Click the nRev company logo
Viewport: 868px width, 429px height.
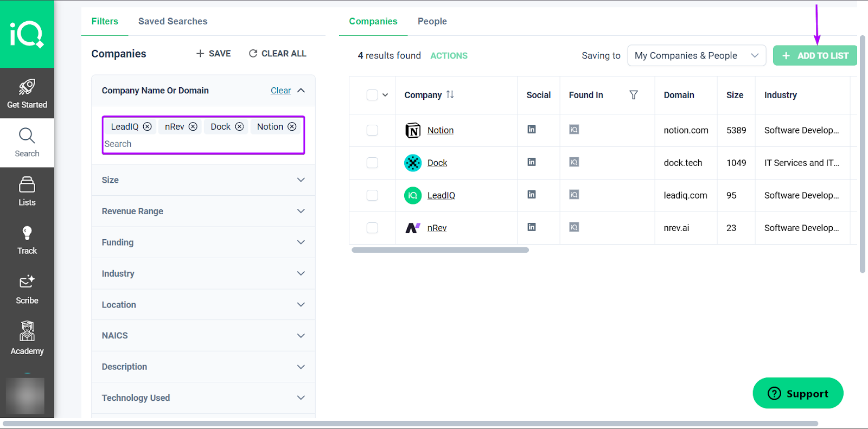pos(413,228)
